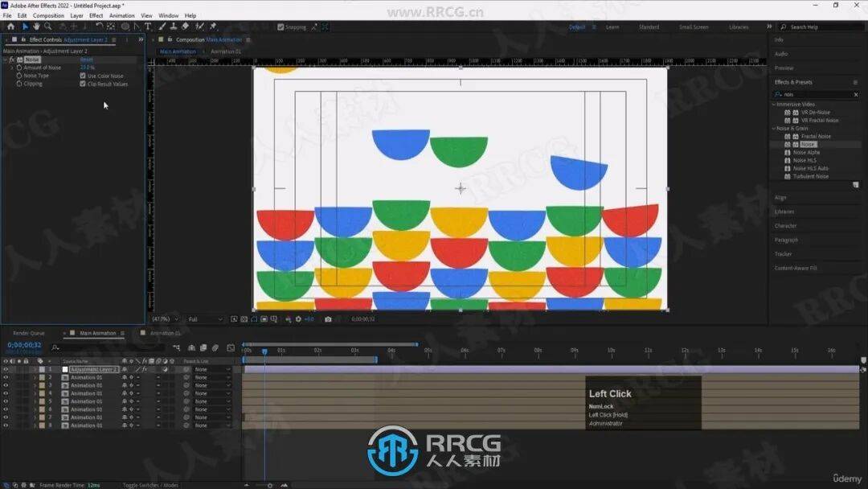Viewport: 868px width, 489px height.
Task: Expand the Amount of Noise property
Action: coord(12,68)
